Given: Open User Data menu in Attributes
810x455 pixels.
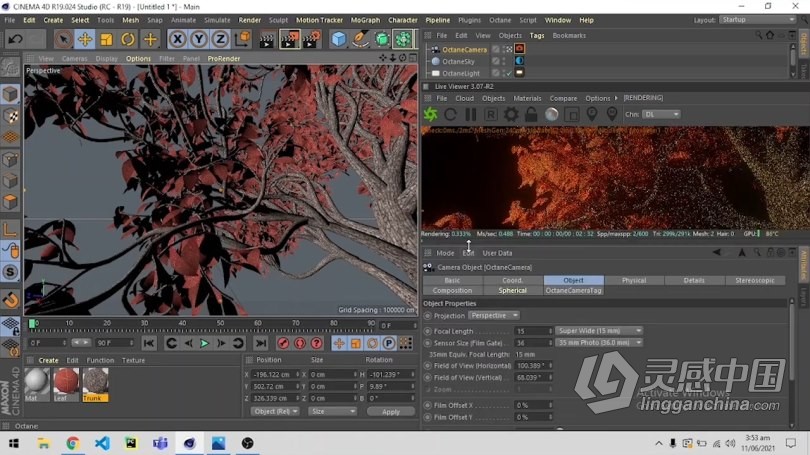Looking at the screenshot, I should pyautogui.click(x=497, y=254).
